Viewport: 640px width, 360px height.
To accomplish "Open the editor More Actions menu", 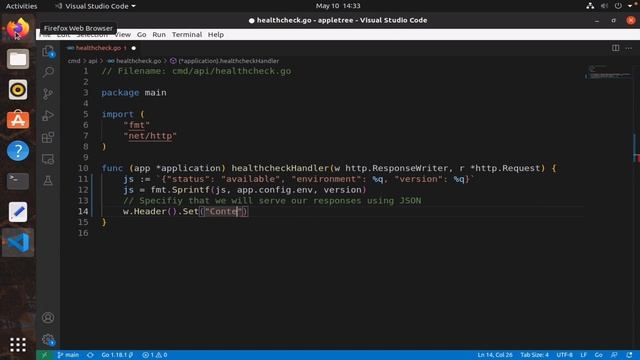I will tap(629, 48).
